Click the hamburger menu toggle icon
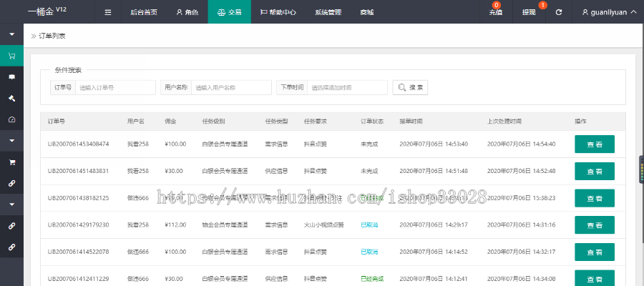This screenshot has width=644, height=286. click(x=108, y=12)
